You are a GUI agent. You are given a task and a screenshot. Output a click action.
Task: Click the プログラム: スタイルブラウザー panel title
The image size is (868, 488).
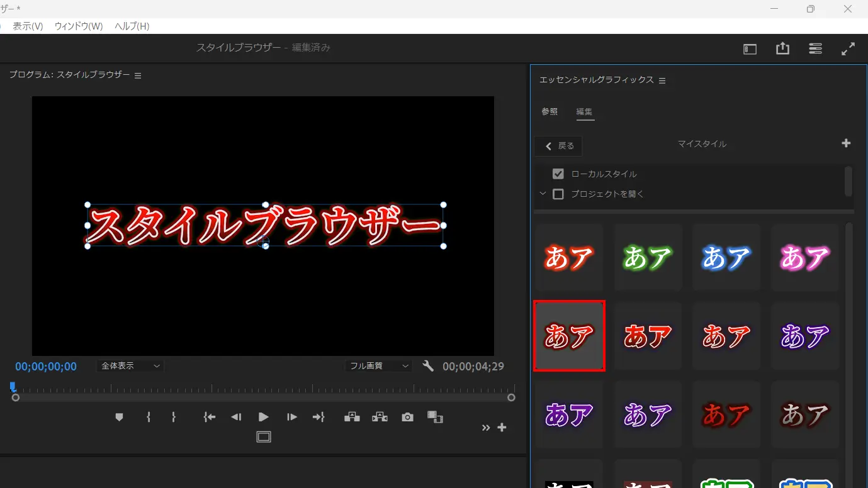69,75
